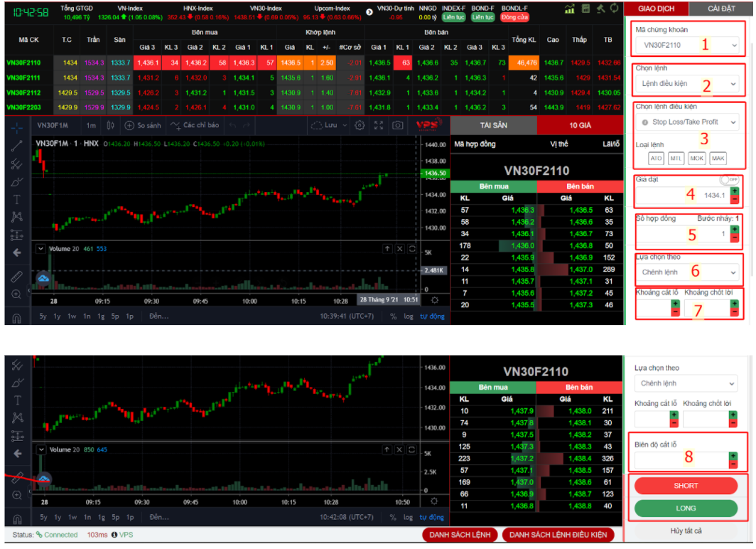Click the Biên độ cắt lỗ input field
This screenshot has height=549, width=756.
click(x=680, y=460)
